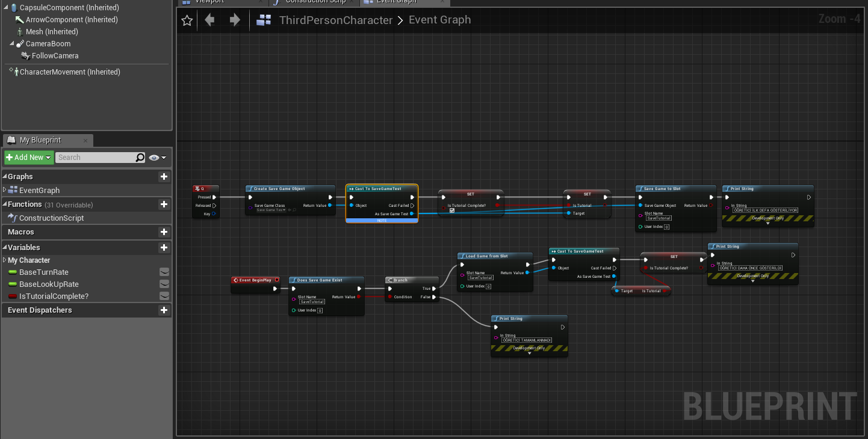Click the search magnifier icon in My Blueprint
The width and height of the screenshot is (868, 439).
click(x=140, y=158)
